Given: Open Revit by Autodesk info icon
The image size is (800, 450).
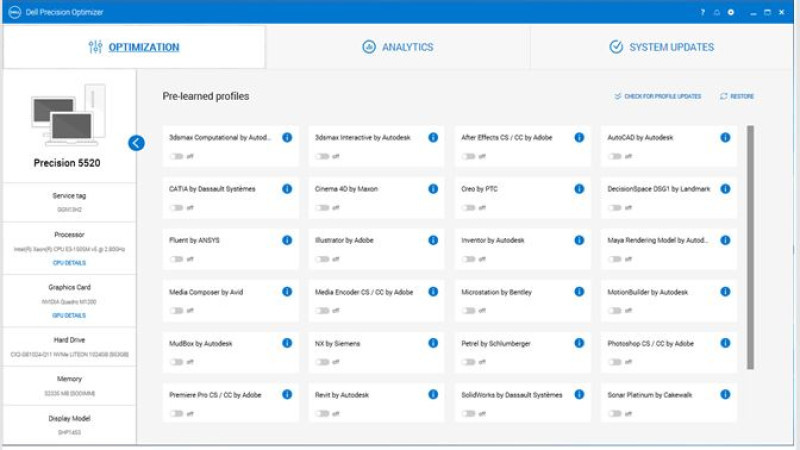Looking at the screenshot, I should [x=433, y=394].
